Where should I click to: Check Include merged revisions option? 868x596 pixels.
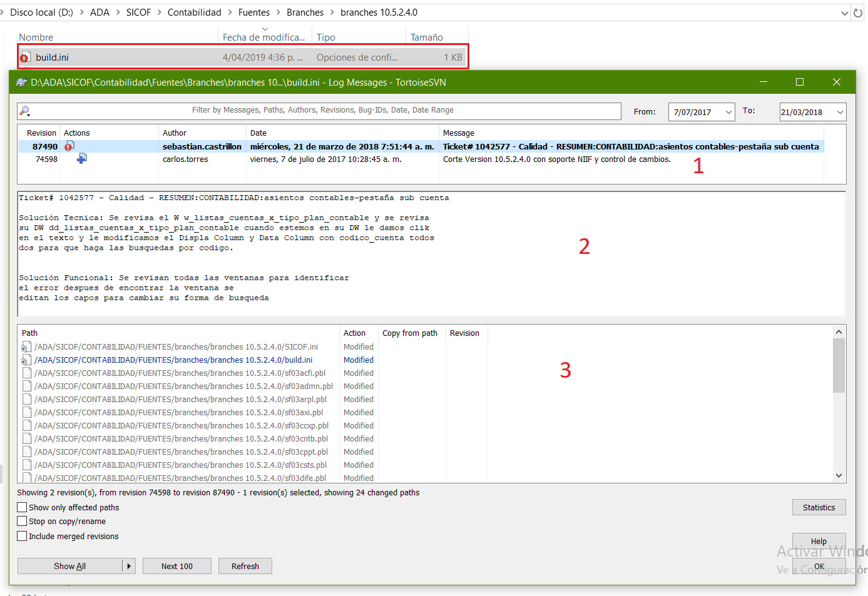[x=23, y=536]
